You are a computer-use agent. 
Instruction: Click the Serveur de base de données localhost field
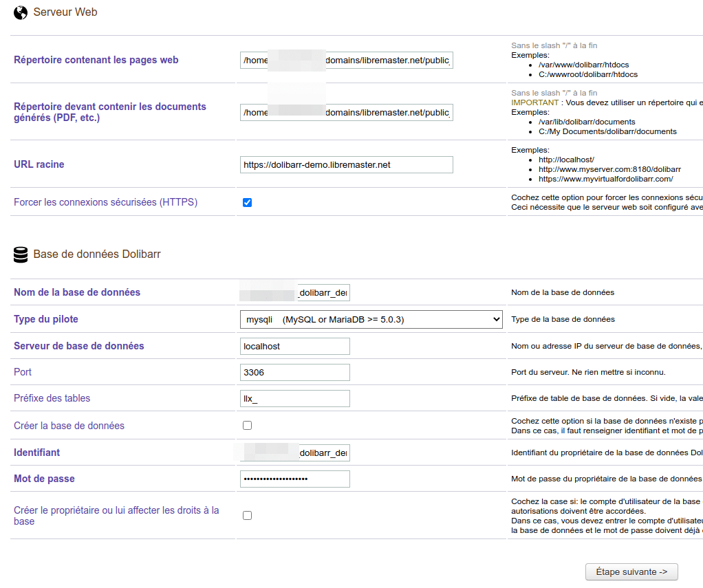point(295,347)
